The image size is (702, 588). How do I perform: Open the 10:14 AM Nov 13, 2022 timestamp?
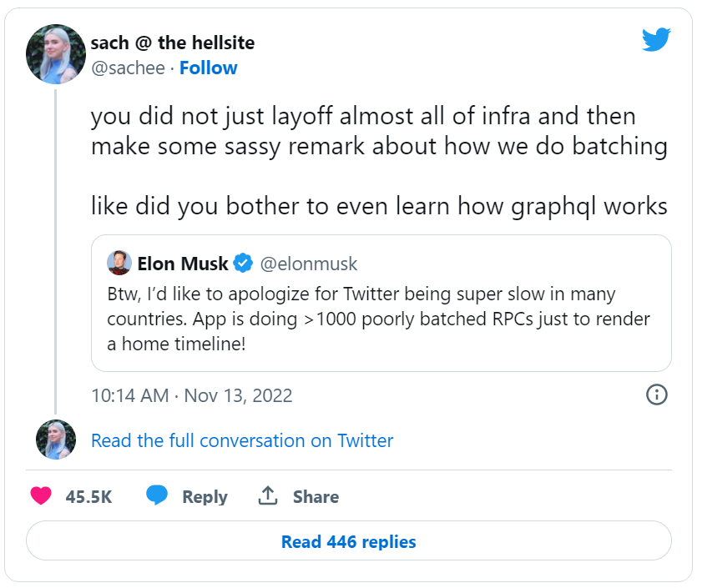(192, 395)
